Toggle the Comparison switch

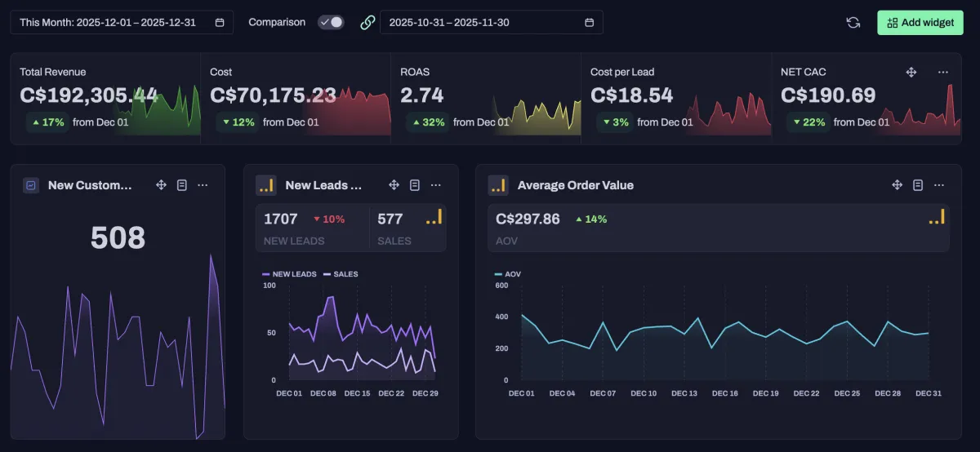[x=331, y=22]
